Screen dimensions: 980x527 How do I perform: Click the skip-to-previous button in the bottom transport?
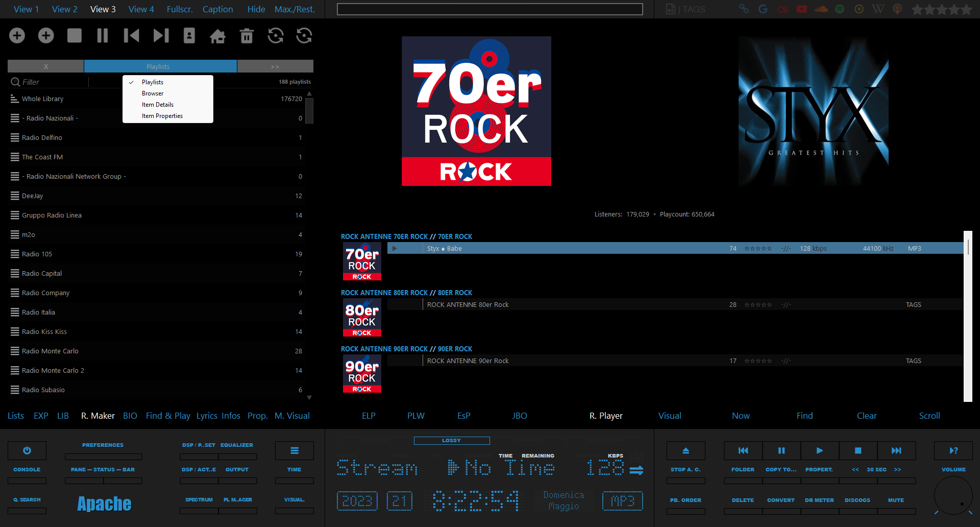click(743, 450)
